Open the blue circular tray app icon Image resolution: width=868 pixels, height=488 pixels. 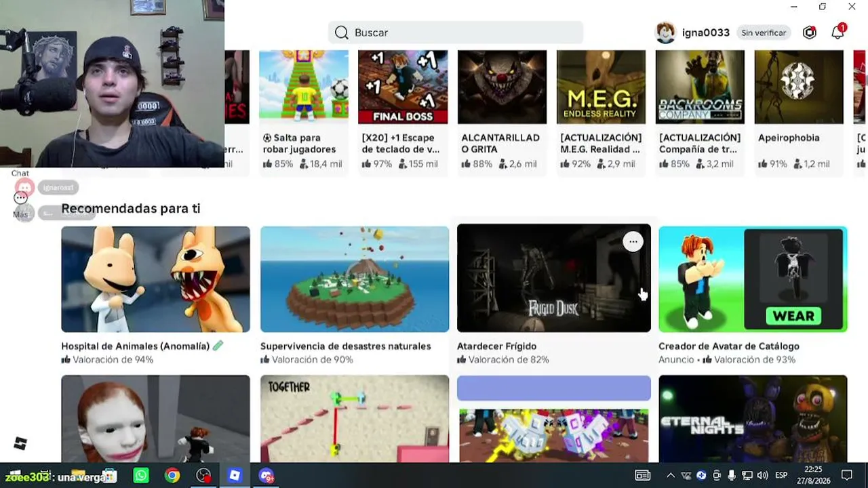tap(701, 476)
